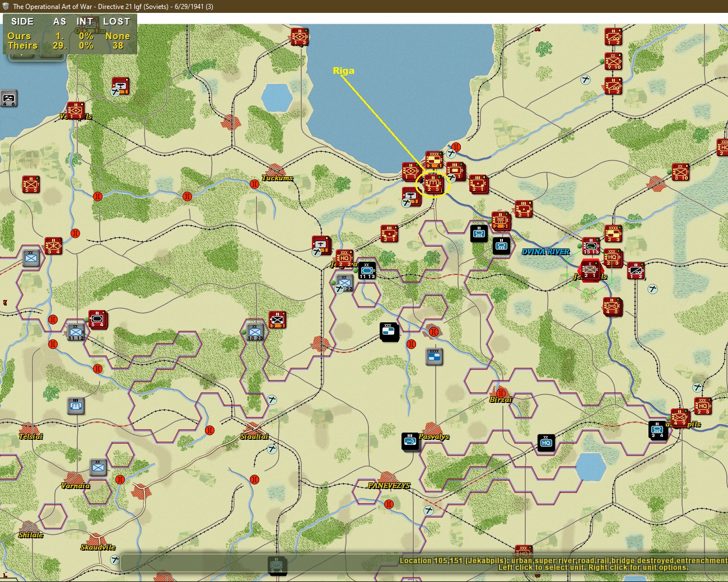Select the Soviet XXX HQ labeled 2 2
Image resolution: width=728 pixels, height=582 pixels.
pos(344,258)
